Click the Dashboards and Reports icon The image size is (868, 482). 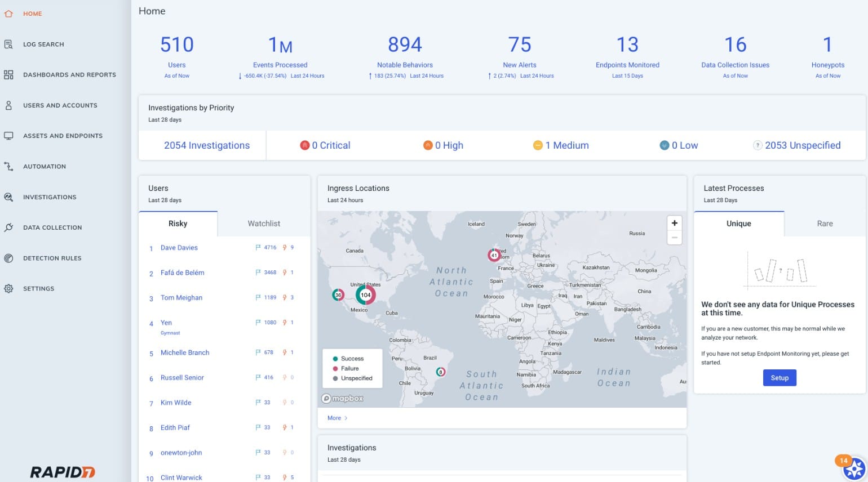(8, 74)
